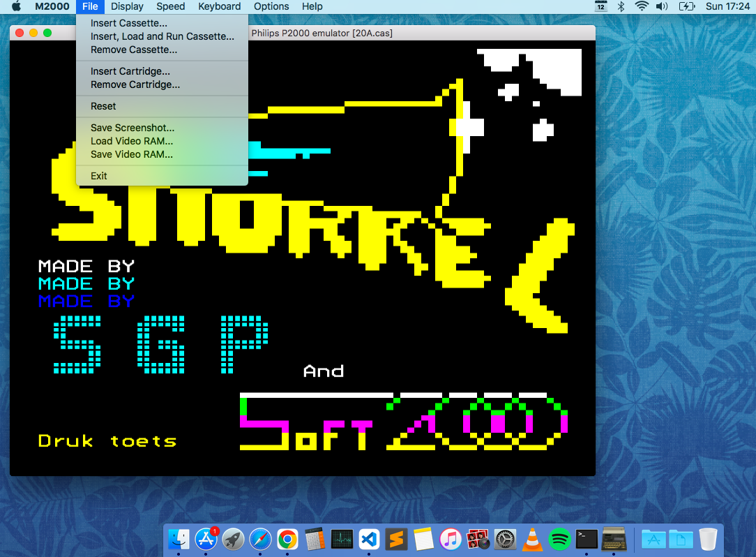
Task: Open the Speed menu
Action: [171, 6]
